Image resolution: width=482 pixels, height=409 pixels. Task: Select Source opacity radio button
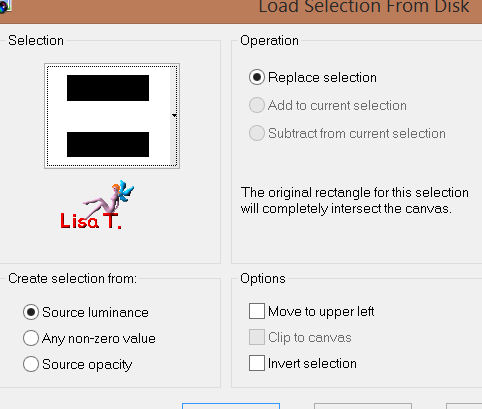[31, 364]
